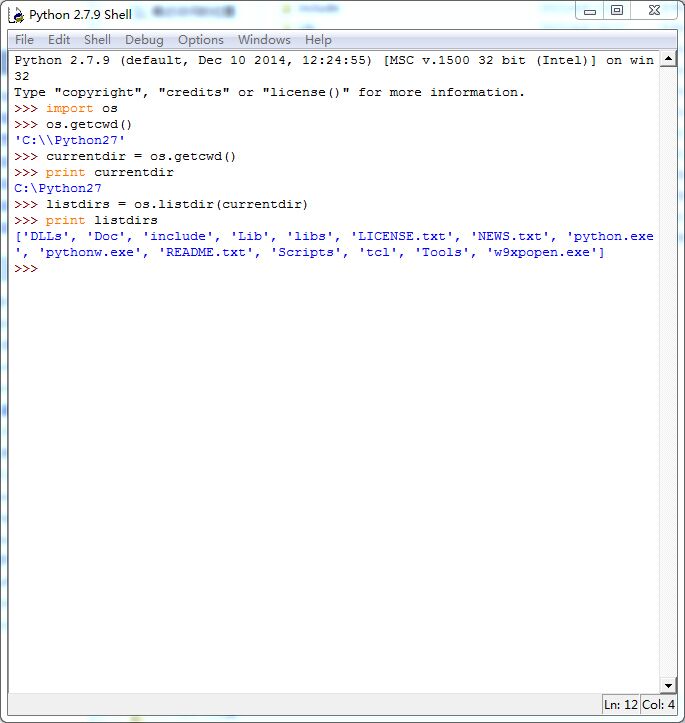This screenshot has height=723, width=685.
Task: Click the empty prompt on the last line
Action: pos(26,268)
